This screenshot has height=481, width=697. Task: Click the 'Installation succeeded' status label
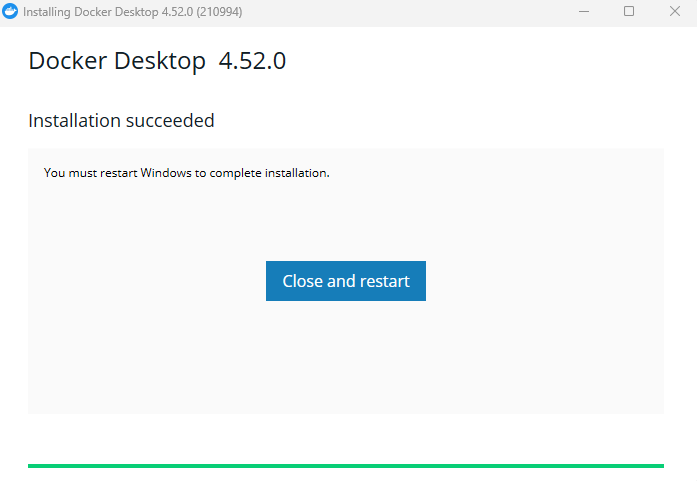pyautogui.click(x=121, y=121)
